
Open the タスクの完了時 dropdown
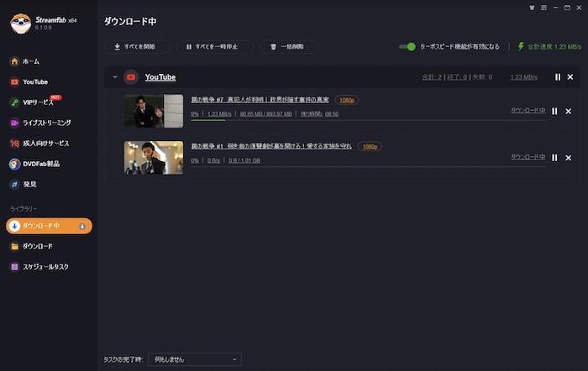point(195,359)
